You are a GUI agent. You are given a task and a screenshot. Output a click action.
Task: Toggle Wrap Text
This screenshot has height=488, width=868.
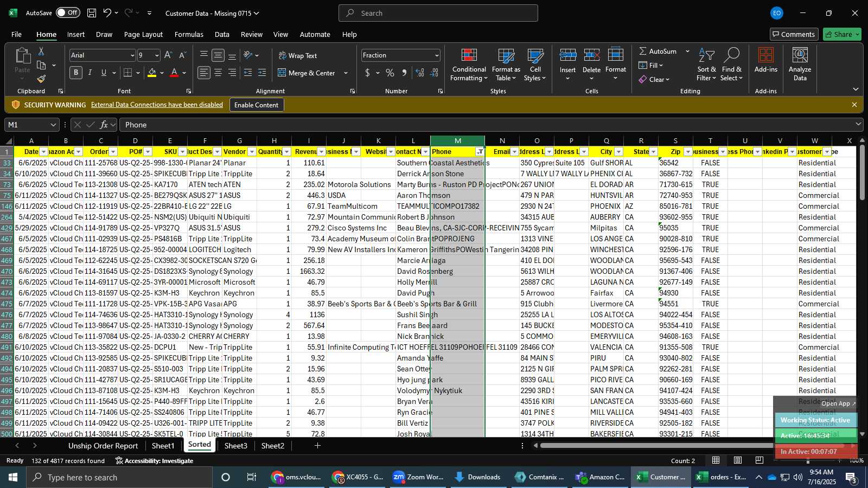pyautogui.click(x=298, y=55)
